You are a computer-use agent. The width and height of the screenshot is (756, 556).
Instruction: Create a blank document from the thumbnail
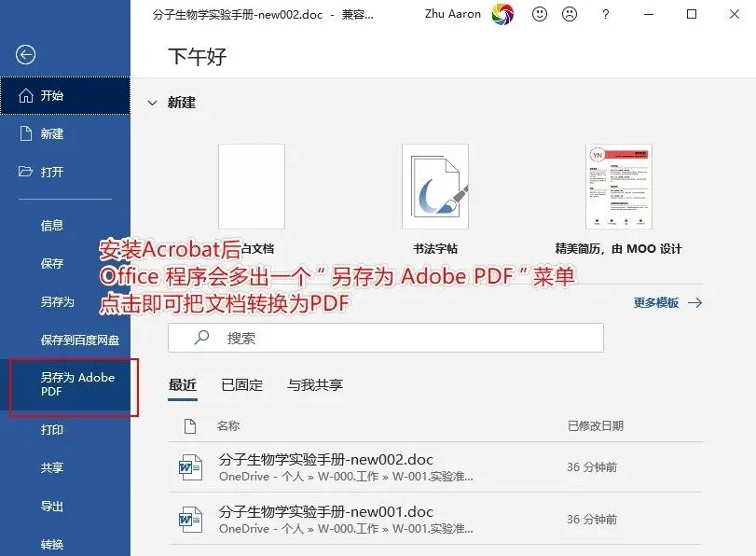coord(251,187)
